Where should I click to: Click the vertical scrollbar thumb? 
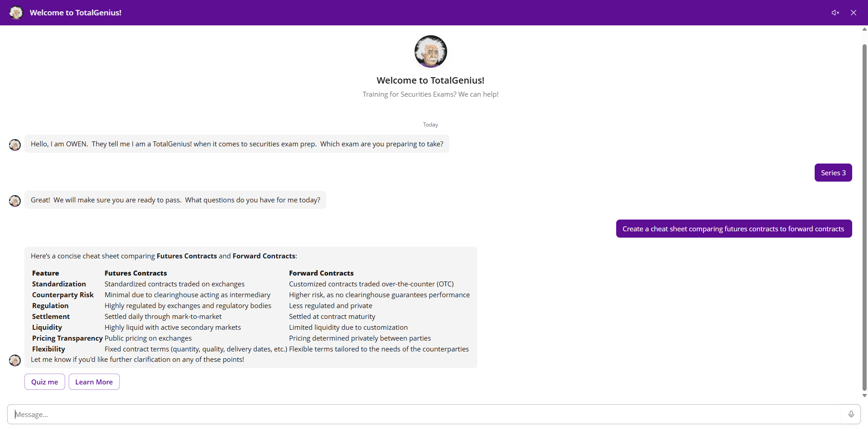pos(864,217)
